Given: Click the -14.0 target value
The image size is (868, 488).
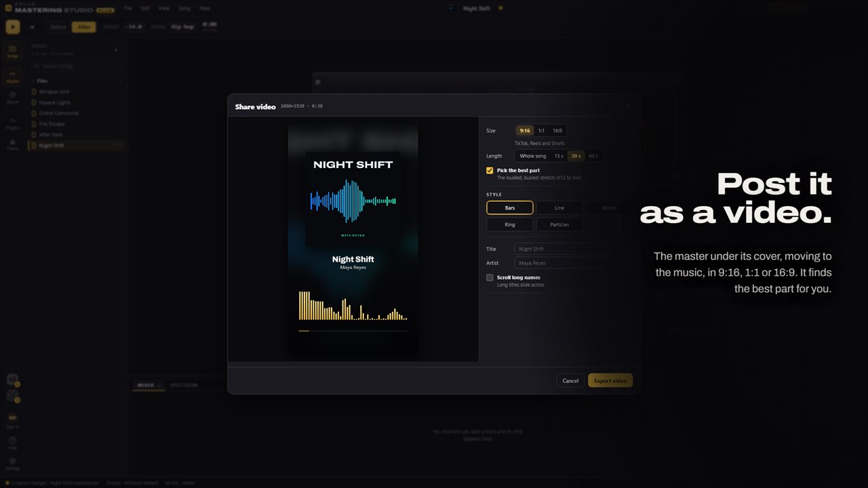Looking at the screenshot, I should tap(134, 27).
